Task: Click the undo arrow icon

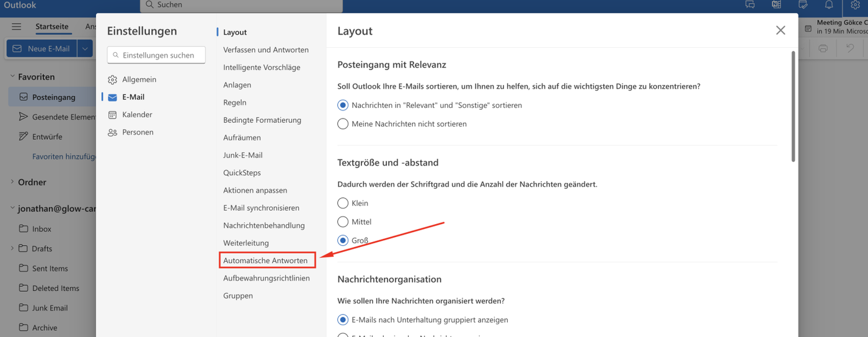Action: pos(850,48)
